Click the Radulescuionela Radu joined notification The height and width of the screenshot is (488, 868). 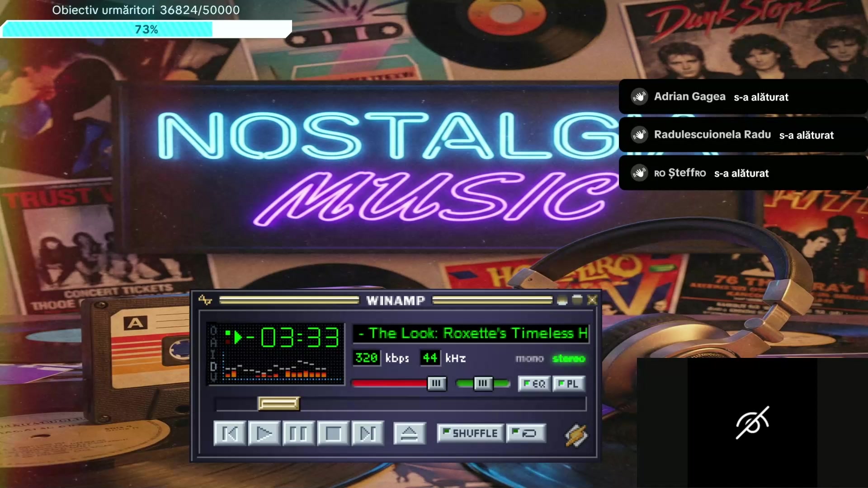pyautogui.click(x=743, y=135)
